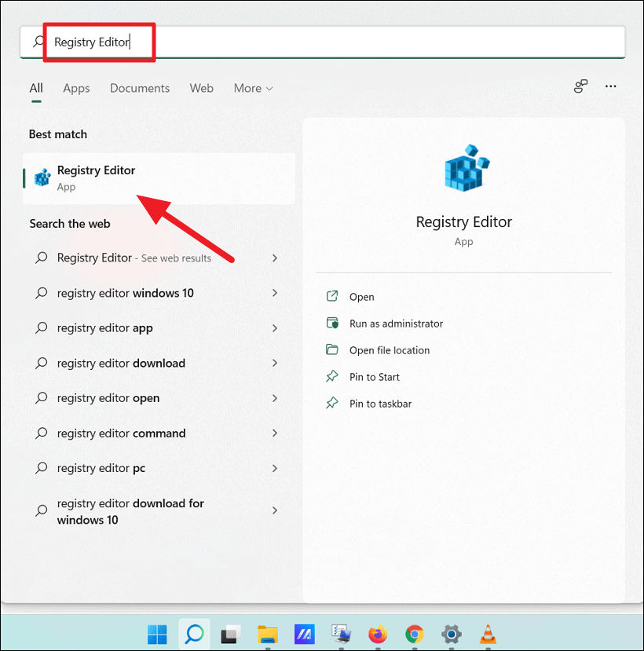Expand chevron for registry editor app

[274, 328]
